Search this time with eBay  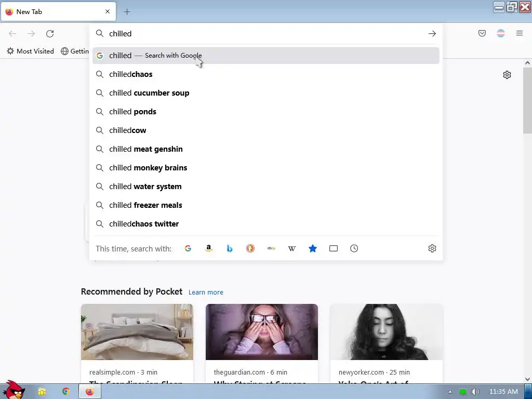271,248
